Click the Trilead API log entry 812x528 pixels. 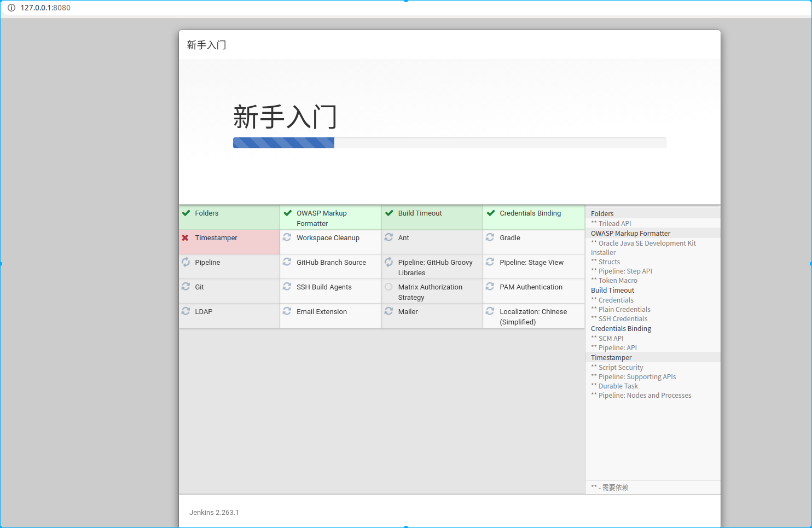coord(611,224)
